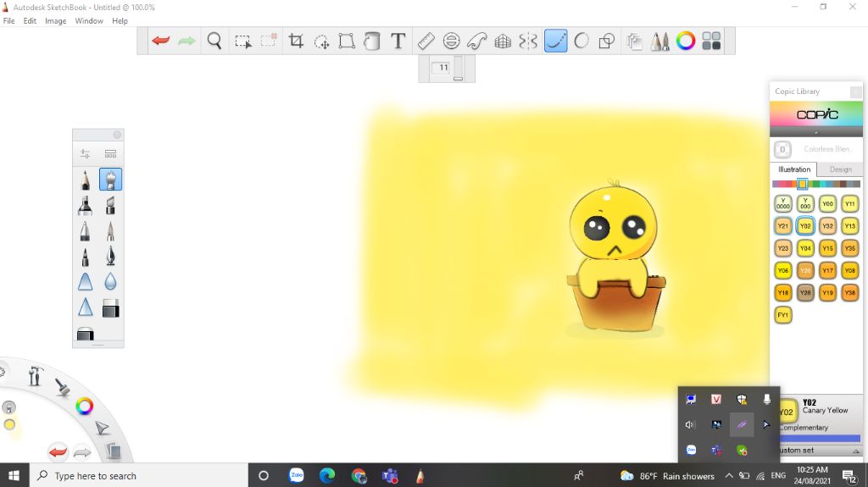Toggle the Ellipse guide
Viewport: 868px width, 487px height.
click(x=452, y=41)
